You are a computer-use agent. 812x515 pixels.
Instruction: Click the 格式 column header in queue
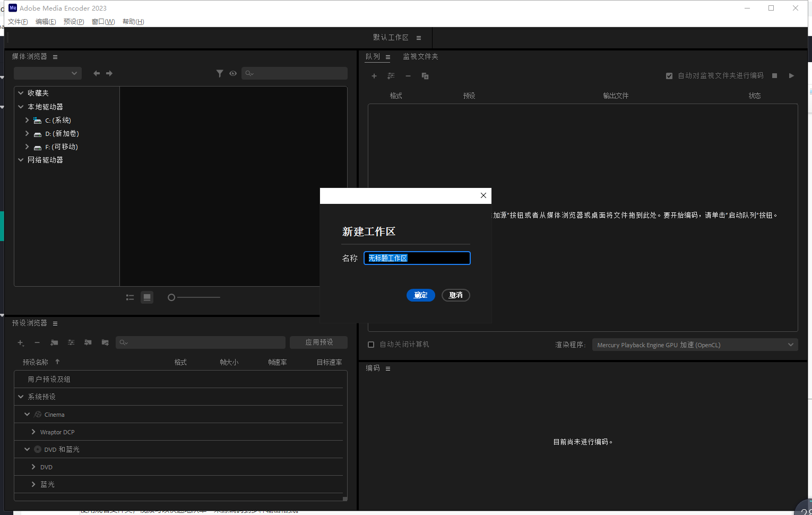pyautogui.click(x=396, y=96)
